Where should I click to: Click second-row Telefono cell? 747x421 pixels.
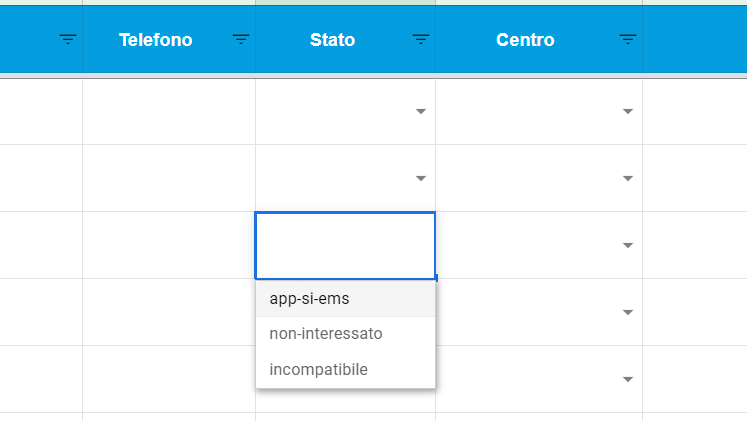pyautogui.click(x=169, y=179)
